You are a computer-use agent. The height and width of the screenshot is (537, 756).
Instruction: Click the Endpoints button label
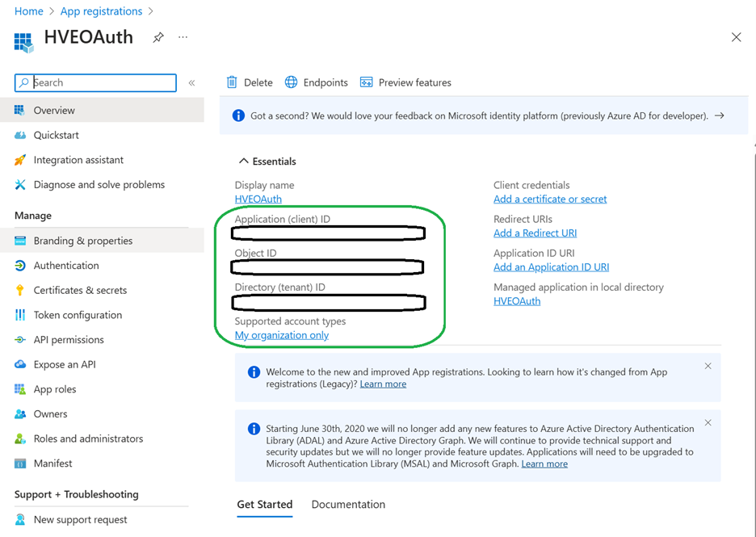325,82
